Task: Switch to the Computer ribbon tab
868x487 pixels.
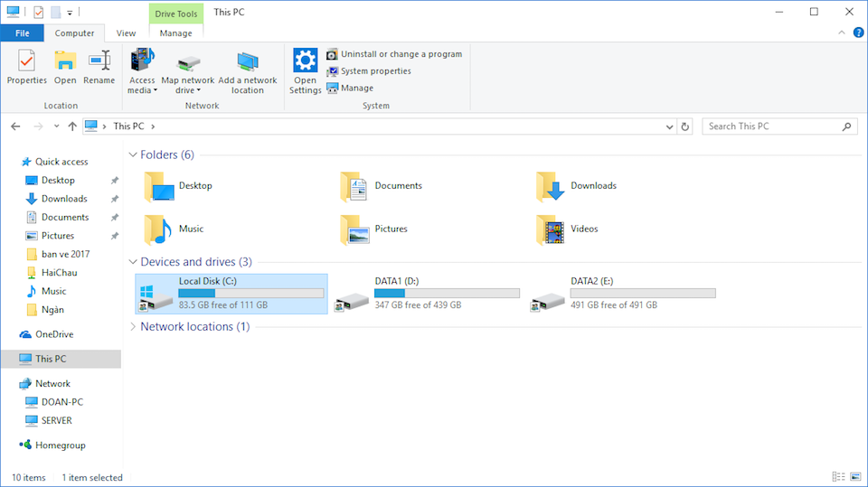Action: pyautogui.click(x=74, y=33)
